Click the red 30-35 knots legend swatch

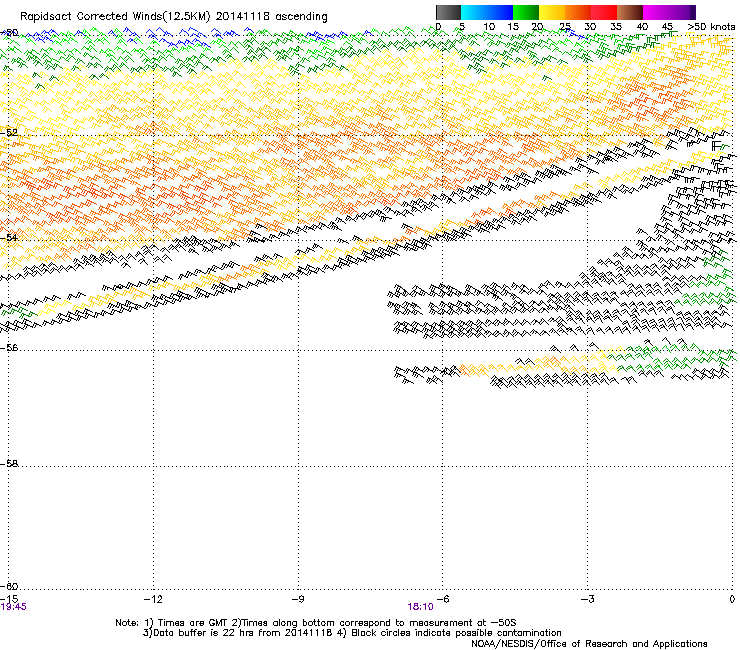604,12
